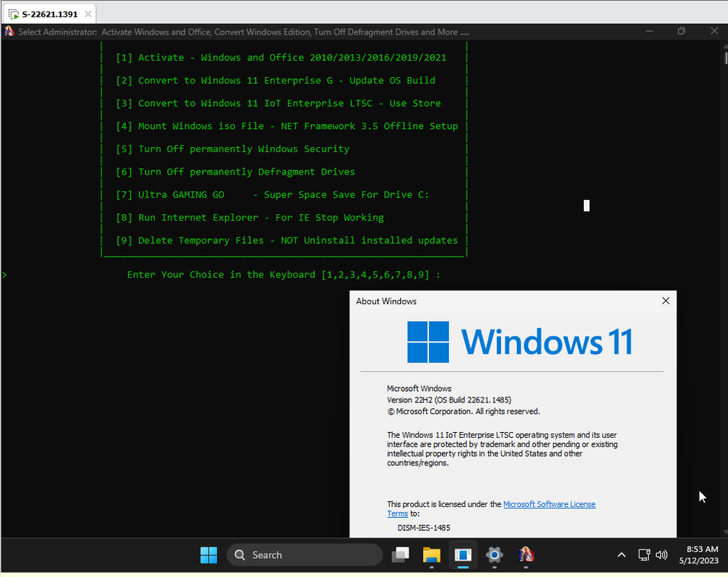Open the Microsoft Software License Terms link
The image size is (728, 577).
coord(549,504)
